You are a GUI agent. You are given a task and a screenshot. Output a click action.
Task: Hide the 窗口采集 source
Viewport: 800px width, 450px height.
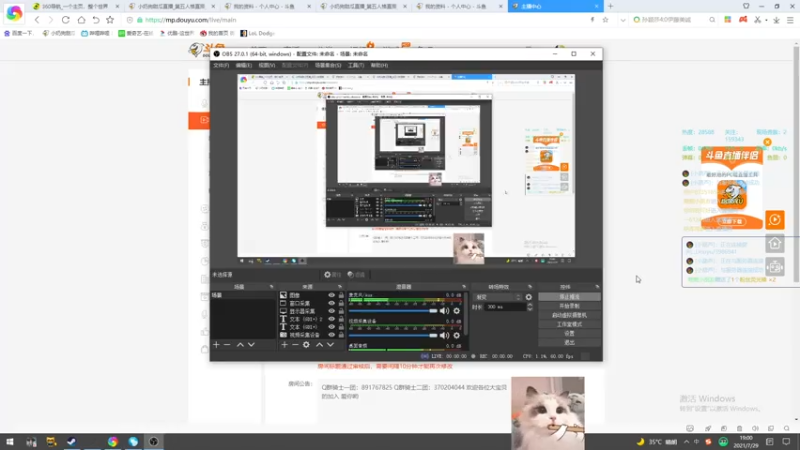[x=331, y=303]
